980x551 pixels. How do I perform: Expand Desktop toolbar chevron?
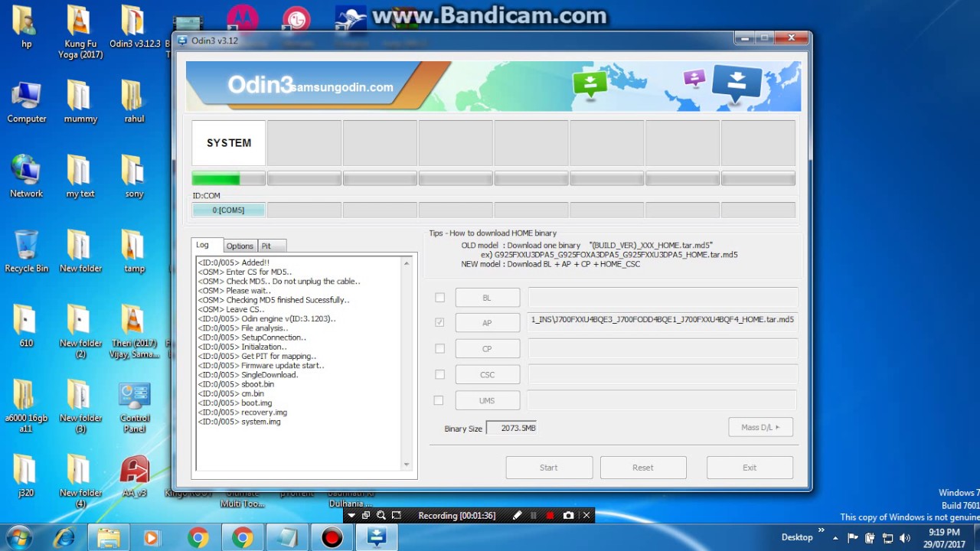pos(822,530)
